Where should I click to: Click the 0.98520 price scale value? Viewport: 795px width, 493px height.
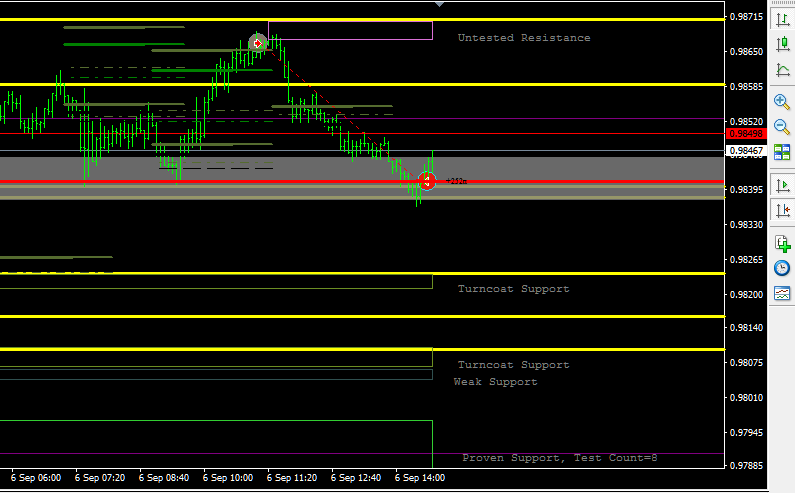click(x=746, y=122)
